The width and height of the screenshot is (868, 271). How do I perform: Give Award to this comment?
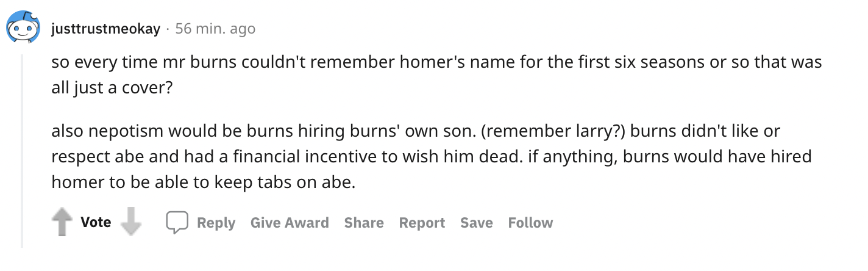pos(290,223)
